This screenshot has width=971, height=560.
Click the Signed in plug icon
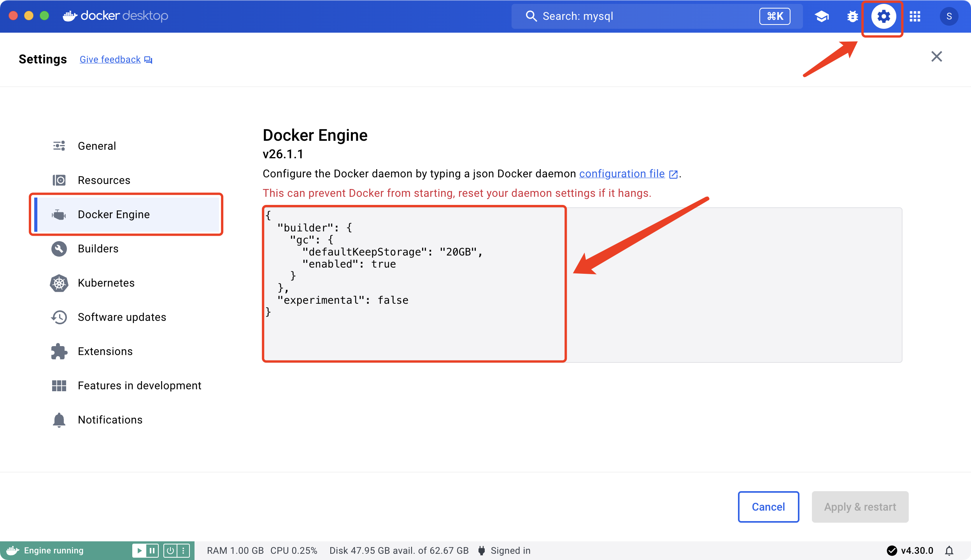482,550
